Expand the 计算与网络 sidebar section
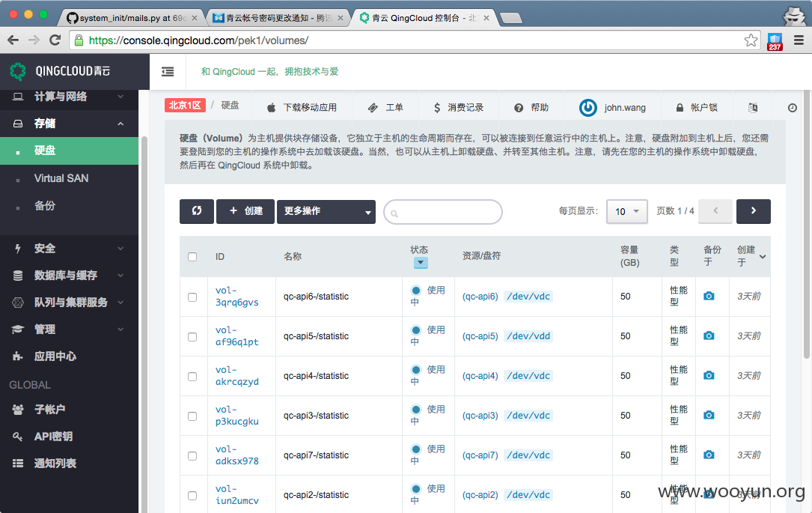Image resolution: width=812 pixels, height=513 pixels. pos(70,97)
